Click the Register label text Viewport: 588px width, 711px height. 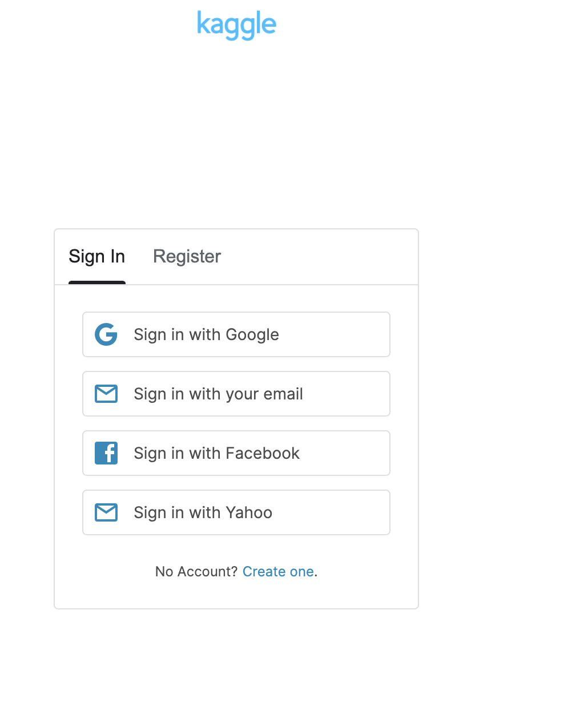coord(187,257)
